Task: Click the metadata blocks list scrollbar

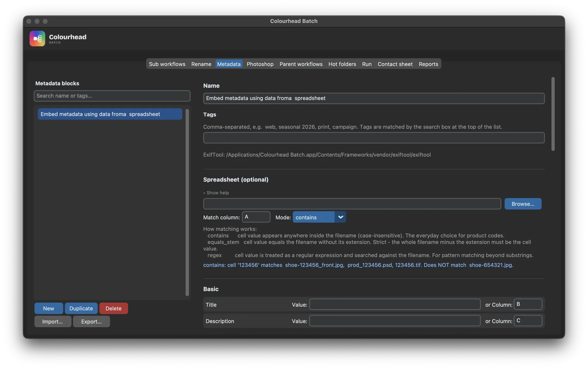Action: [x=187, y=202]
